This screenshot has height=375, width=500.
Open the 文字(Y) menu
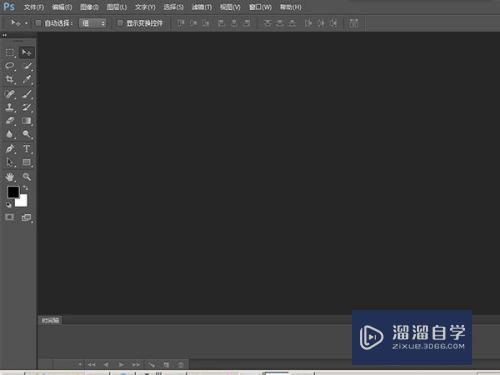point(145,7)
